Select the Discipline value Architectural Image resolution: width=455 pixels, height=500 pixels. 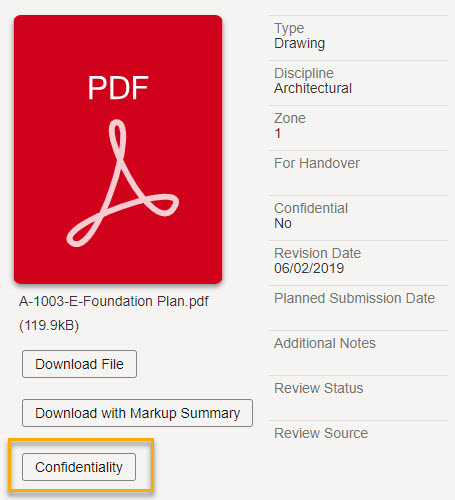pyautogui.click(x=313, y=88)
